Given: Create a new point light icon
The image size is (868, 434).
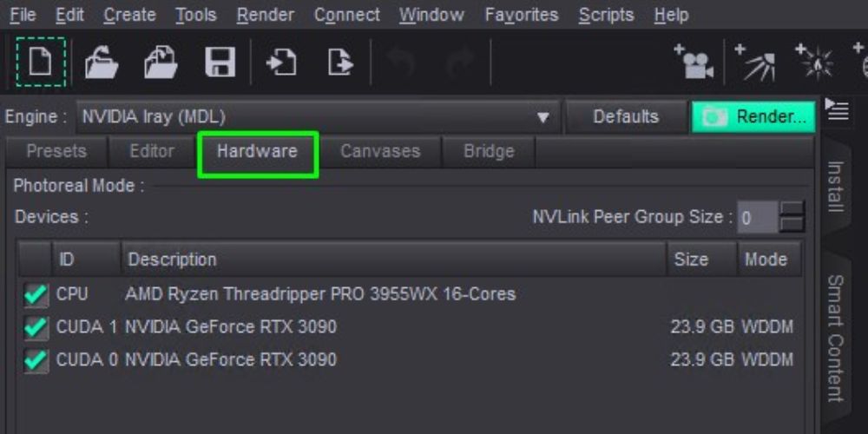Looking at the screenshot, I should click(814, 62).
